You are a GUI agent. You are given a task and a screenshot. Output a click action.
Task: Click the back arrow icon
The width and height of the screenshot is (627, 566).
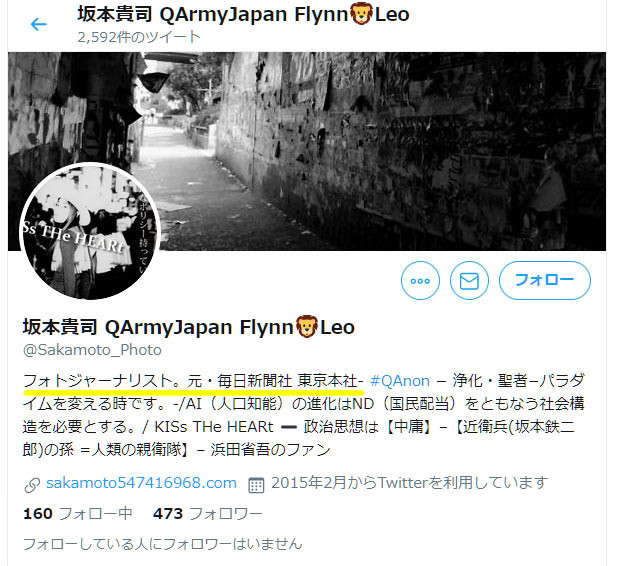click(38, 24)
